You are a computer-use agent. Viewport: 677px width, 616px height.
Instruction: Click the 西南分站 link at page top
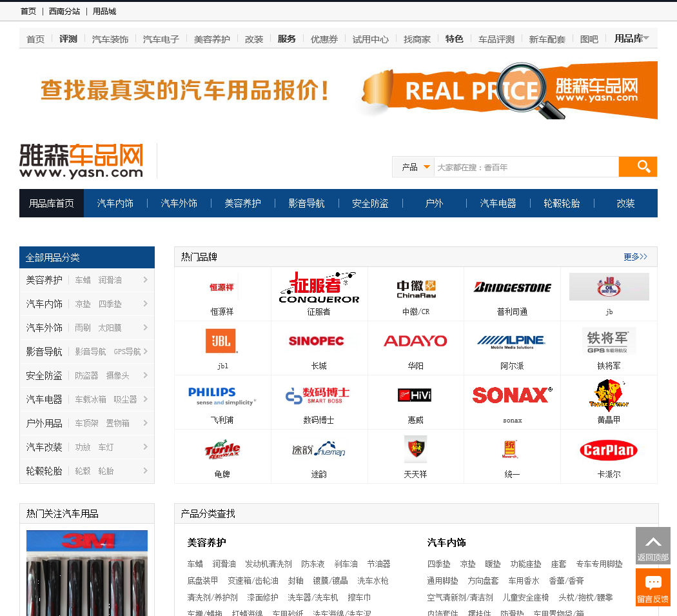click(x=64, y=11)
